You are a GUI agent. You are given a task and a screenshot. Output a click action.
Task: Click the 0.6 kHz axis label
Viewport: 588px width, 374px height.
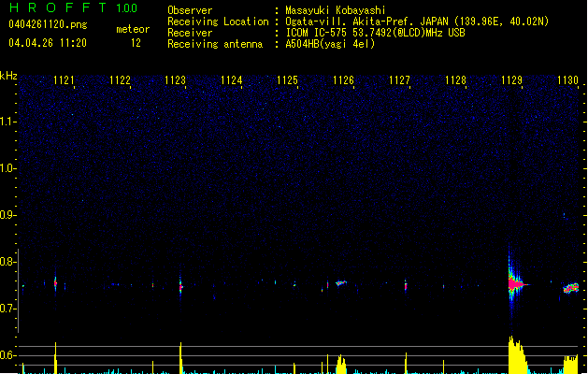coord(7,355)
